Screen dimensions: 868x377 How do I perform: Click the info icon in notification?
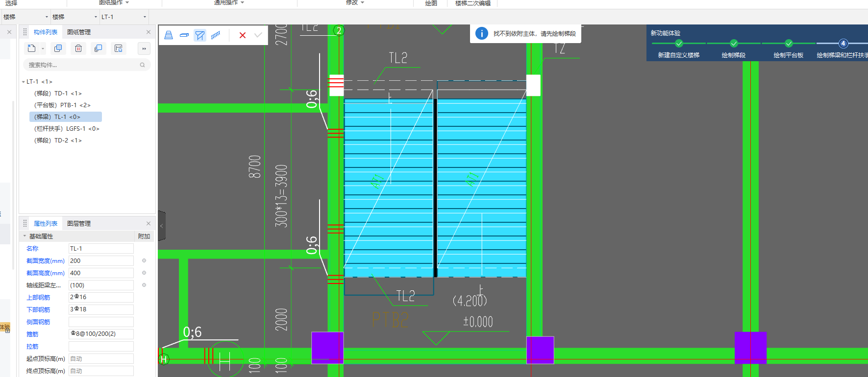click(482, 33)
